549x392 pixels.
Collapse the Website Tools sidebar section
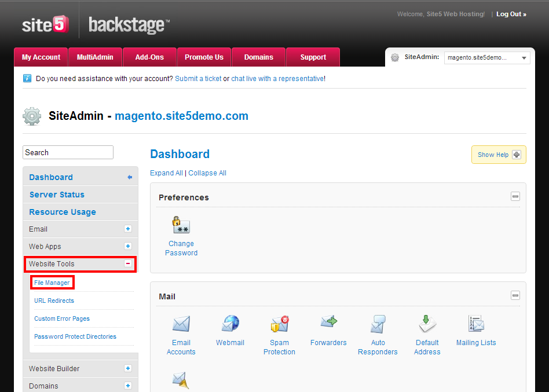128,263
